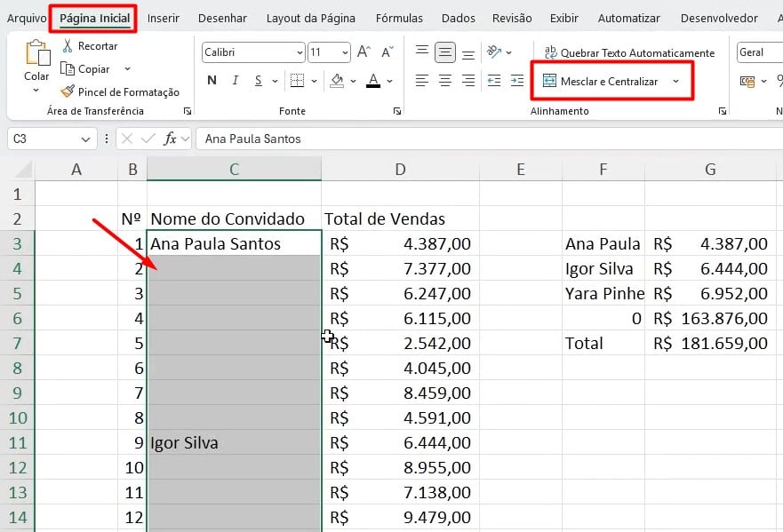Align text to middle vertically

445,52
